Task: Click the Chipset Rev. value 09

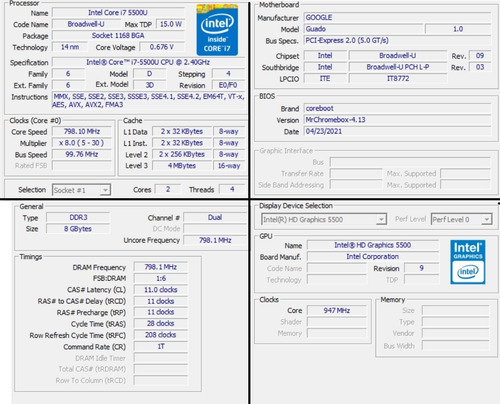Action: pyautogui.click(x=480, y=56)
